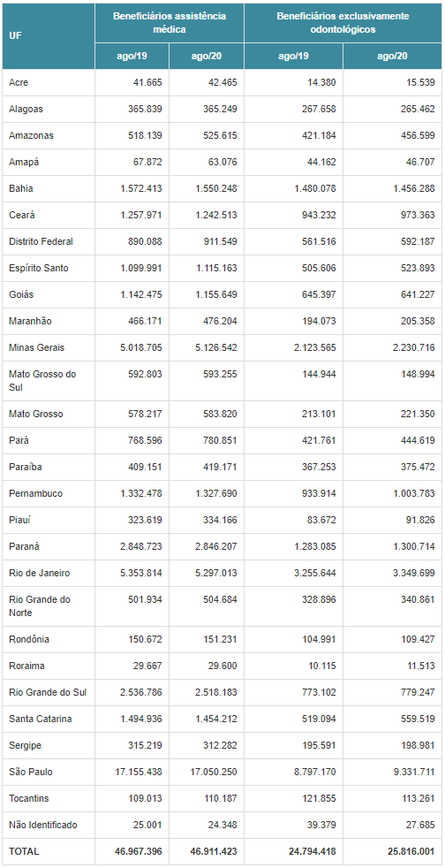Click the Minas Gerais state cell
The image size is (445, 868).
[36, 347]
